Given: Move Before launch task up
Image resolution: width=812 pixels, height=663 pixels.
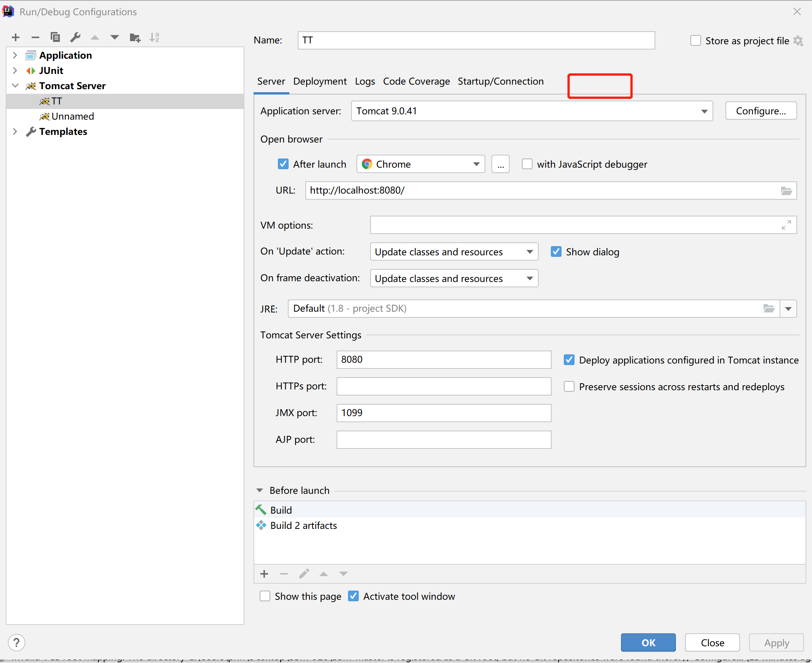Looking at the screenshot, I should click(324, 573).
